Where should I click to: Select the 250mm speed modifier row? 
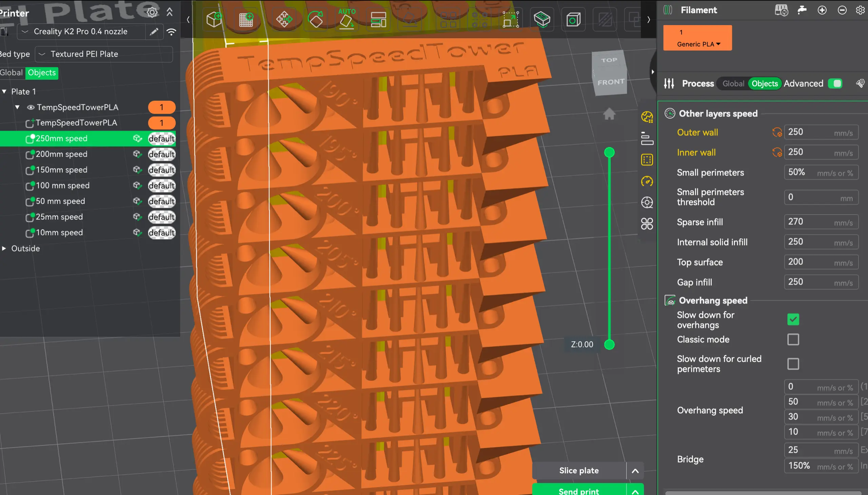click(88, 138)
